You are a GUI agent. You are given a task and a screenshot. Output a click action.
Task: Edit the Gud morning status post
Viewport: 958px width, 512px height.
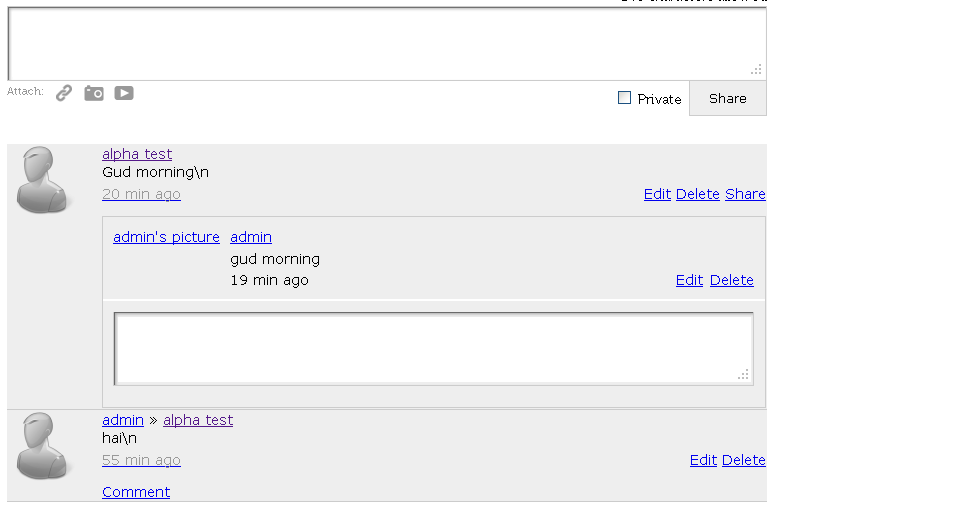tap(657, 194)
